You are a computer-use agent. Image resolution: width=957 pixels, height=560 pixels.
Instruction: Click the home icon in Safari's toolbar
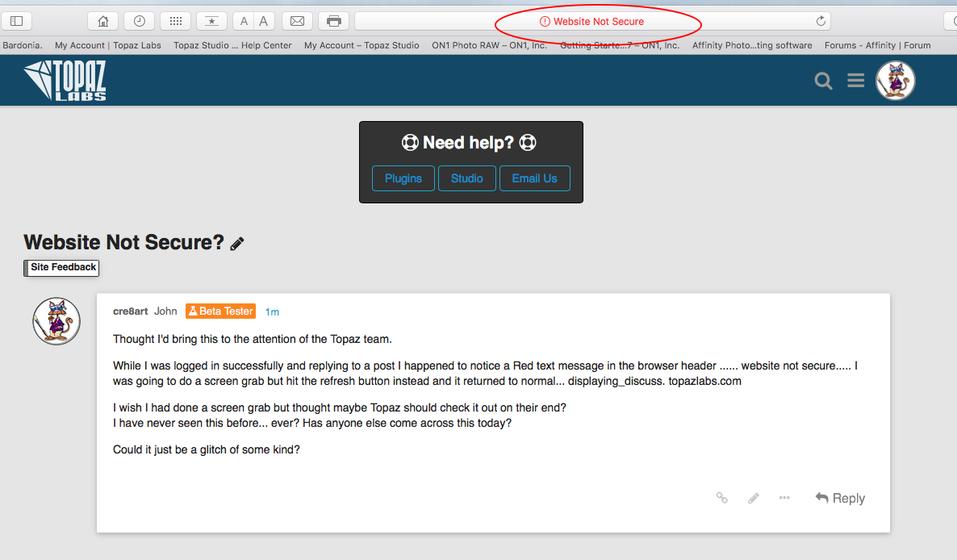(103, 20)
